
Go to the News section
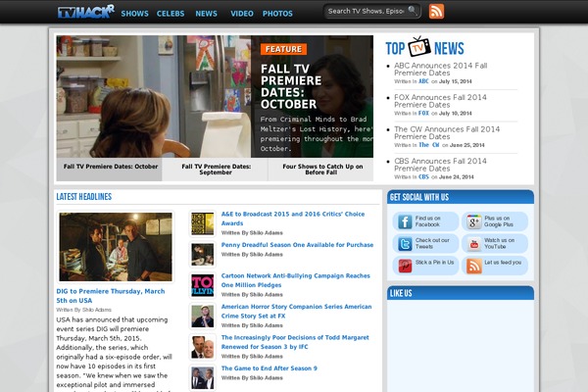(206, 14)
